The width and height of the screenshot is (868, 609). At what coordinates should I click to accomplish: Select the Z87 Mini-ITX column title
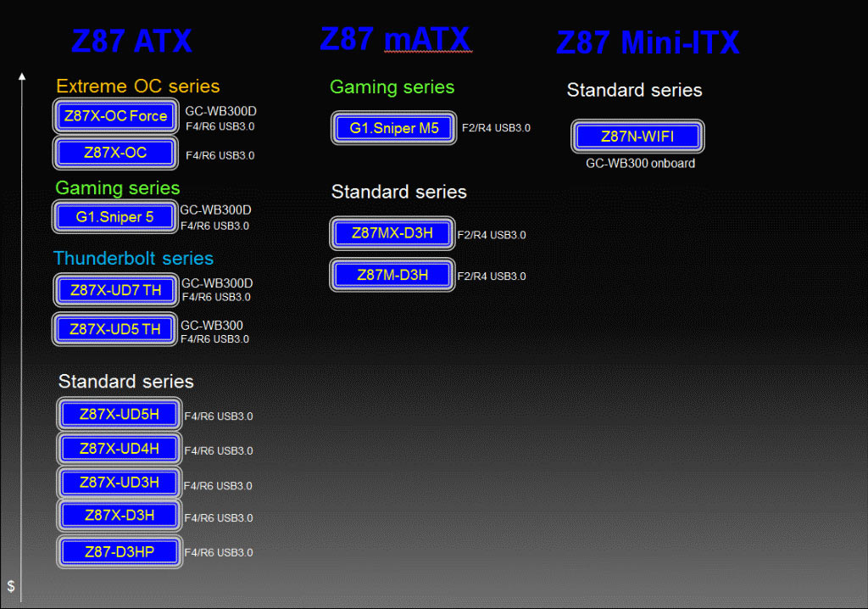[x=648, y=42]
